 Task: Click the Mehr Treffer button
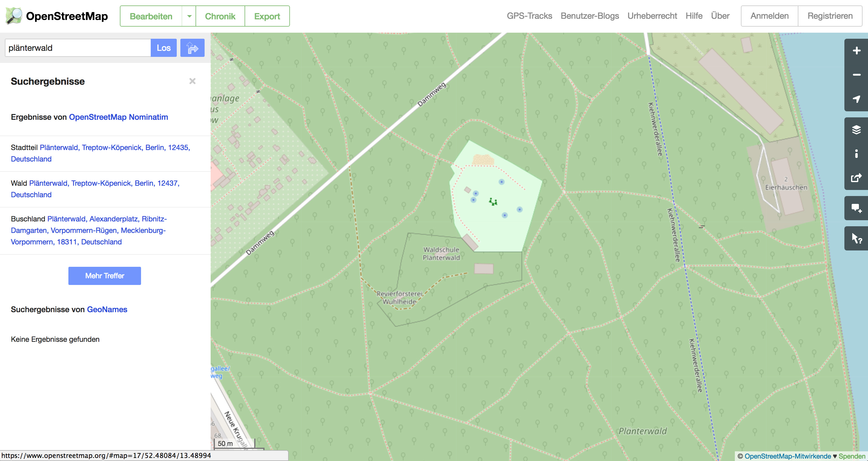104,276
